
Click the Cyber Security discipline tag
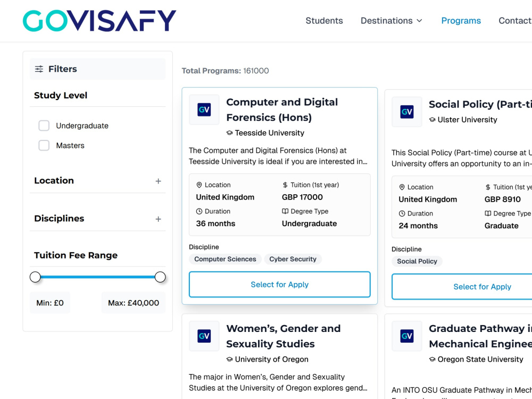pyautogui.click(x=293, y=259)
